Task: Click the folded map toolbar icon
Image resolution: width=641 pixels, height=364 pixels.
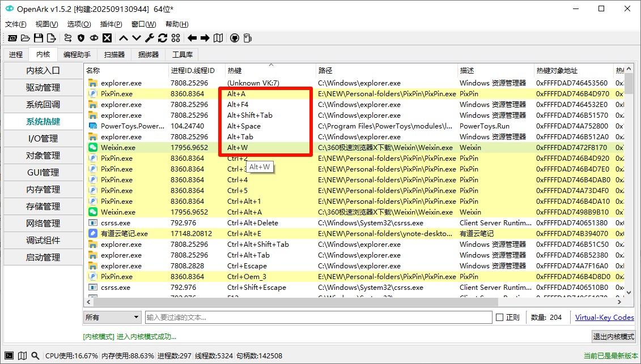Action: (218, 38)
